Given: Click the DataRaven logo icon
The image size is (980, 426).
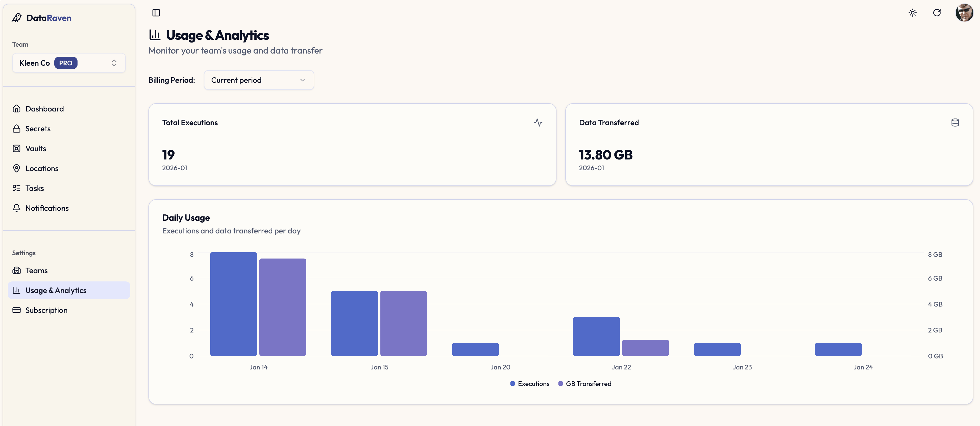Looking at the screenshot, I should tap(16, 17).
